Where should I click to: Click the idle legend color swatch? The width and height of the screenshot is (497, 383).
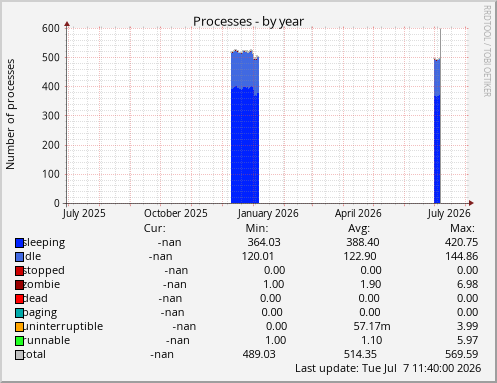19,257
